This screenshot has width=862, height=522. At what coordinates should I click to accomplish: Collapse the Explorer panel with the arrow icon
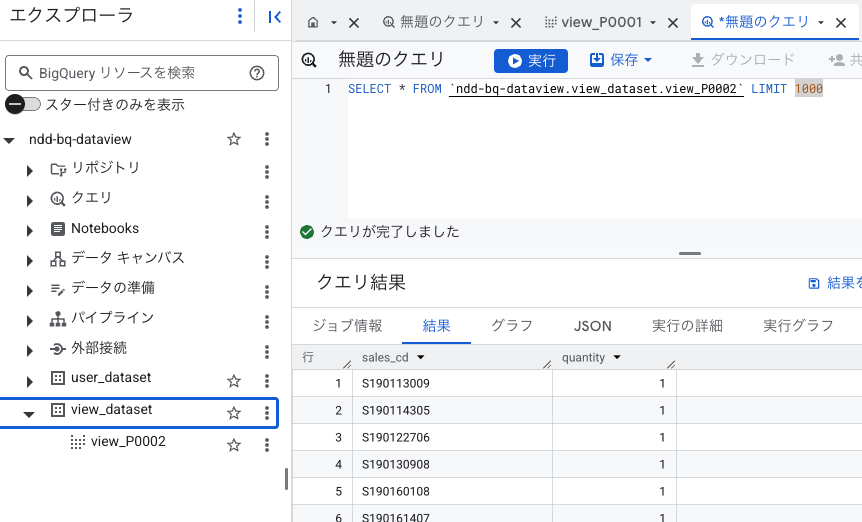(274, 17)
